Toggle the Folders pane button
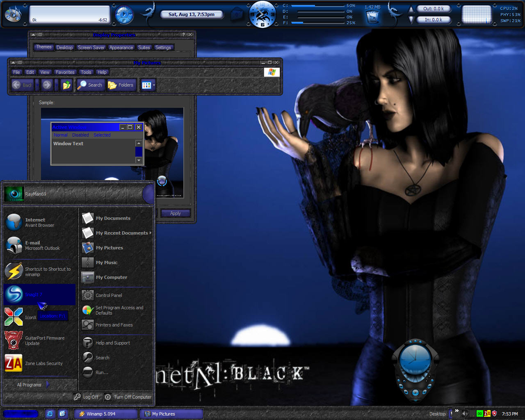 (x=121, y=85)
